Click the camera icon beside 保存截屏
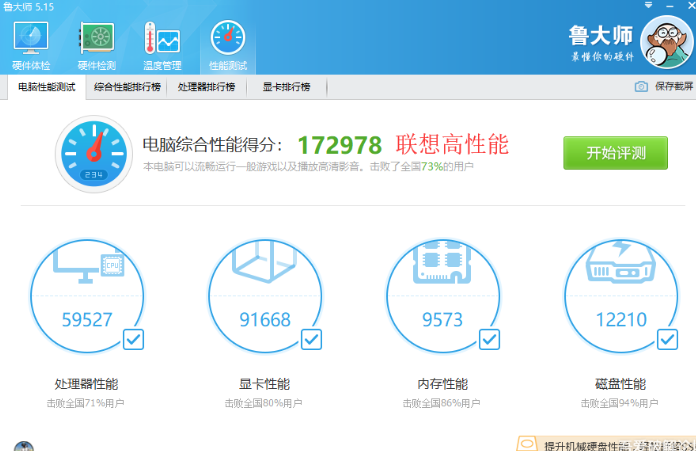This screenshot has height=451, width=696. 641,87
